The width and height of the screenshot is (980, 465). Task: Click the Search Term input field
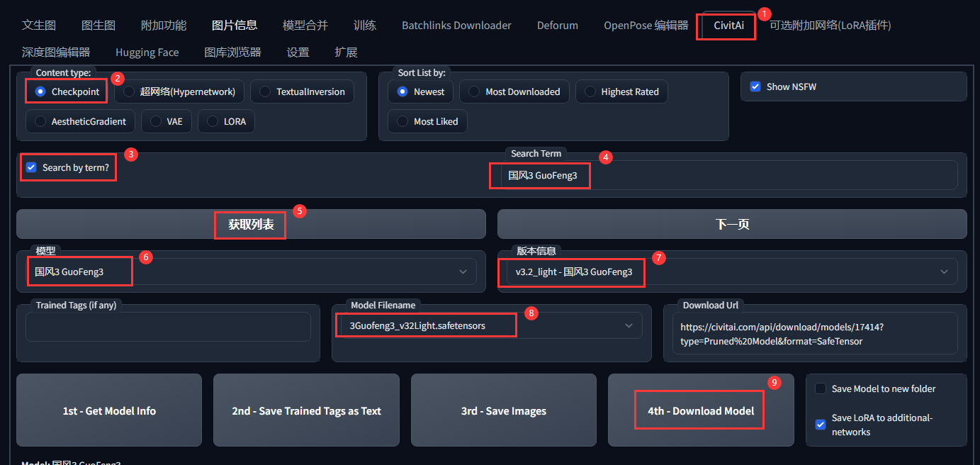click(729, 175)
